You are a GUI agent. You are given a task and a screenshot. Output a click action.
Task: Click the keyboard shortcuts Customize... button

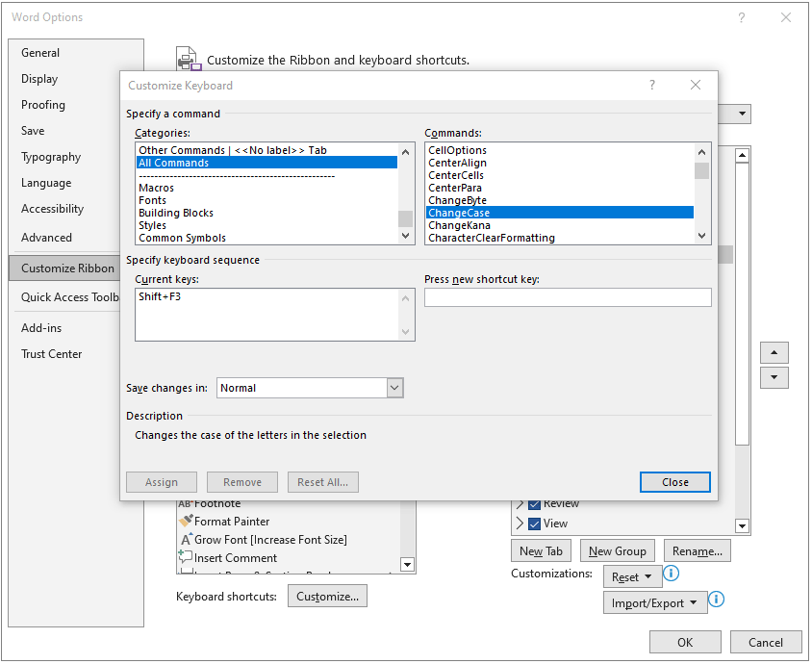click(x=327, y=596)
